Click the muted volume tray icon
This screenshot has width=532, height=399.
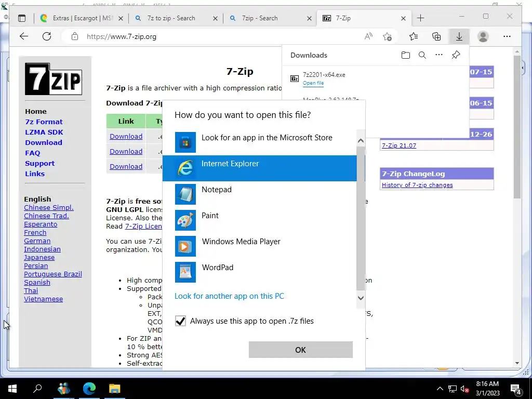click(x=464, y=389)
